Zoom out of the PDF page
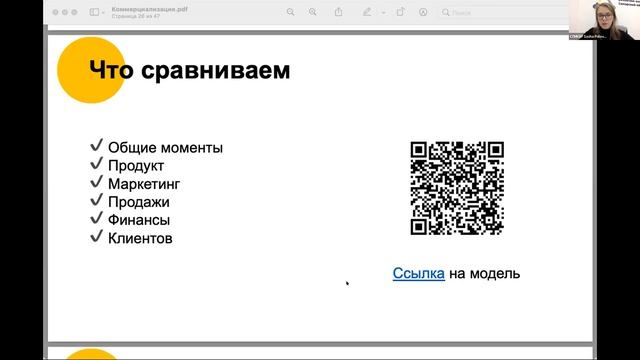640x360 pixels. [x=290, y=12]
